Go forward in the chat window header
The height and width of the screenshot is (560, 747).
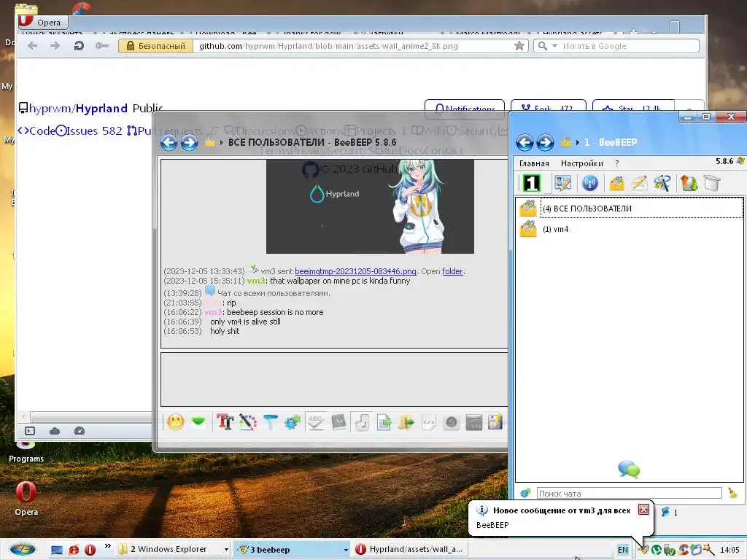[189, 142]
